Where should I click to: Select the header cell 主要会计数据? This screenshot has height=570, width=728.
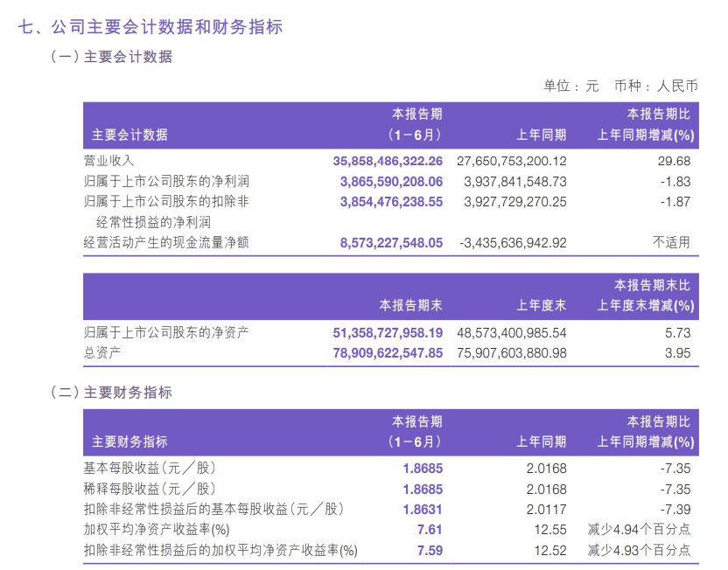[x=129, y=135]
